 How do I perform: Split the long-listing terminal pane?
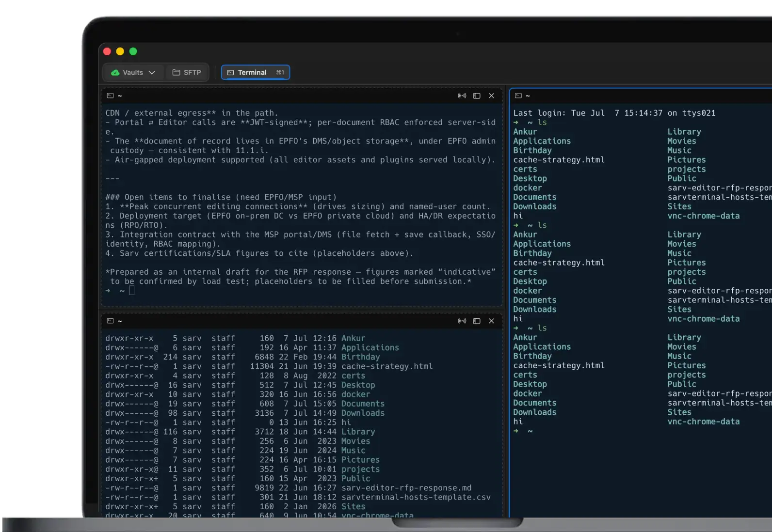coord(477,321)
